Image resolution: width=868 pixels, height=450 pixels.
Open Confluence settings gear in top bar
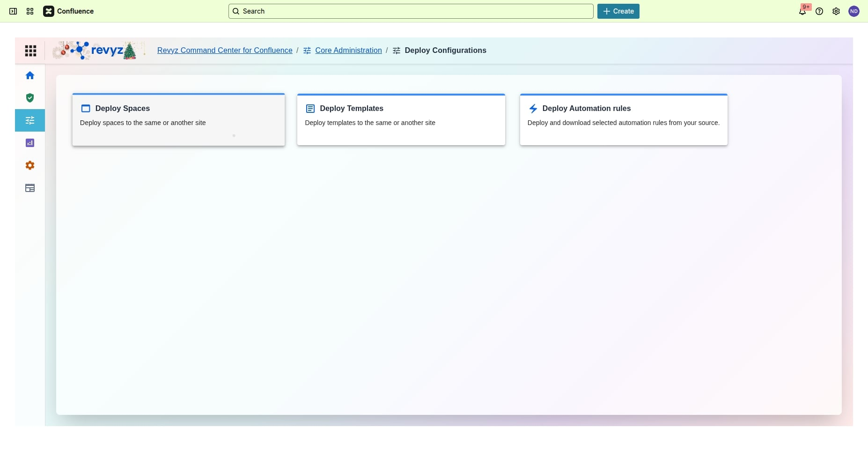tap(836, 11)
